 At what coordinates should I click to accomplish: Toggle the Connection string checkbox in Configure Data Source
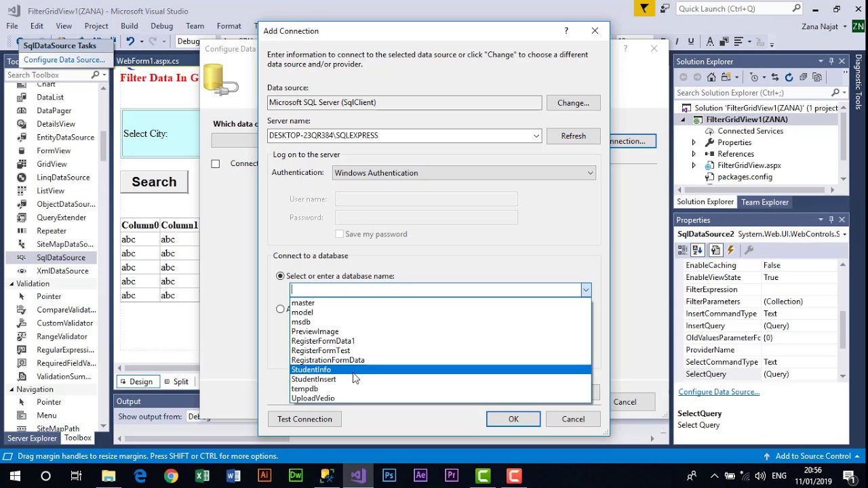tap(216, 163)
